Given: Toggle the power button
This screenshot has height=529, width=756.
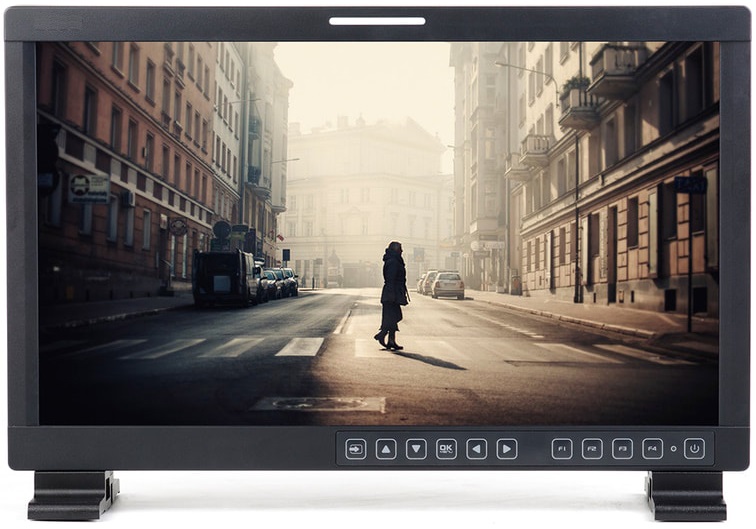Looking at the screenshot, I should 694,449.
